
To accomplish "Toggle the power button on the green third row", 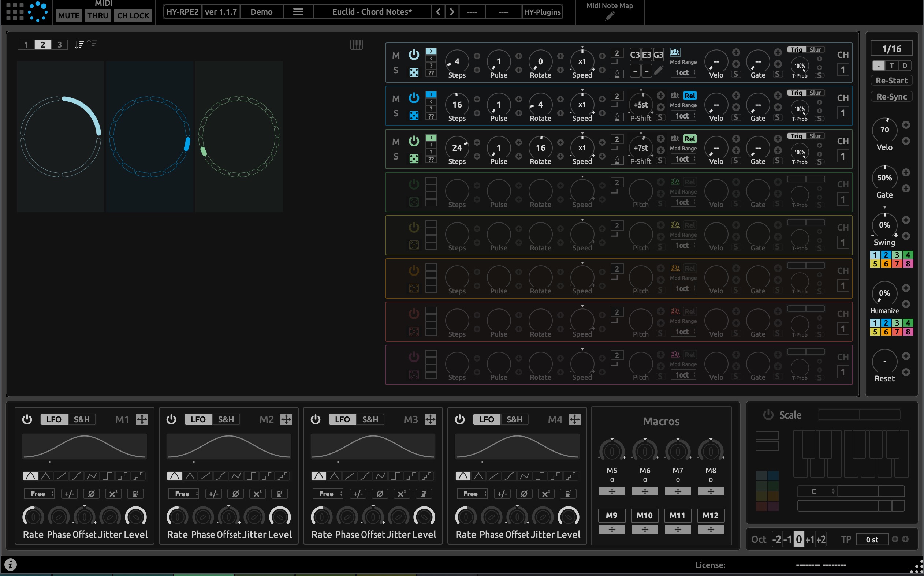I will pos(414,141).
